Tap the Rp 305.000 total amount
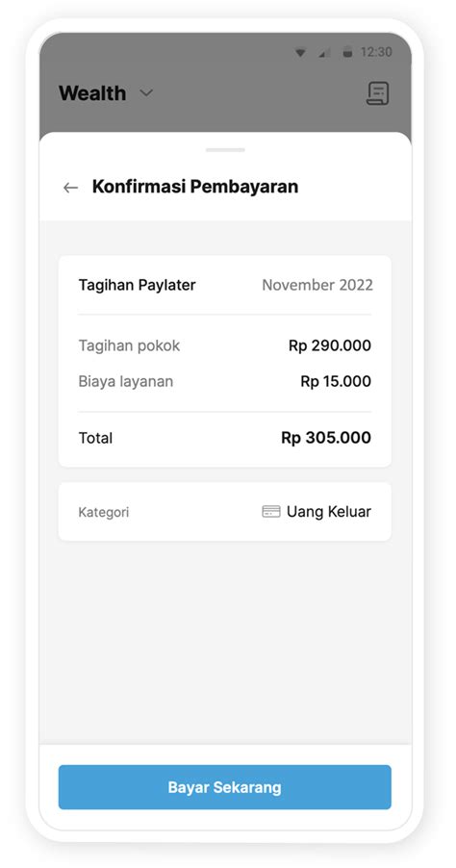 pyautogui.click(x=326, y=438)
